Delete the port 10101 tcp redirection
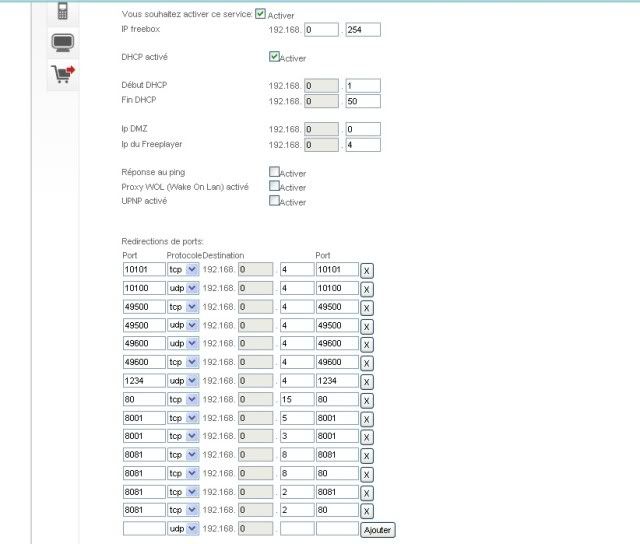Screen dimensions: 640x544 367,270
